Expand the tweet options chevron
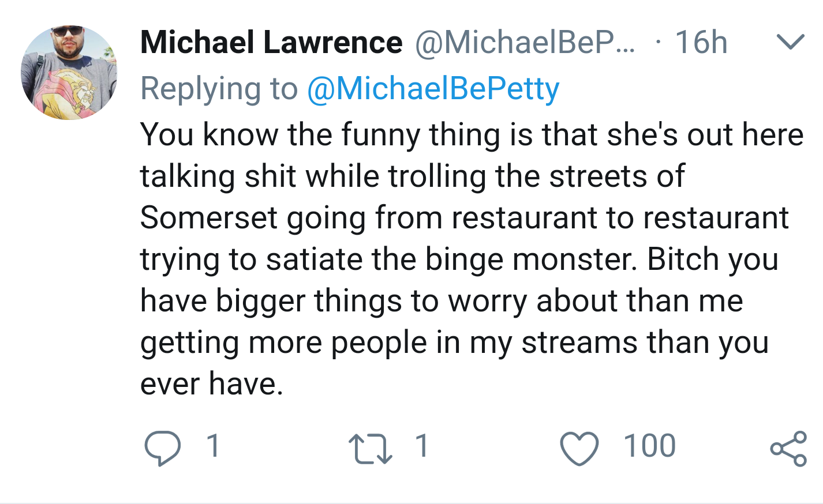 coord(790,42)
